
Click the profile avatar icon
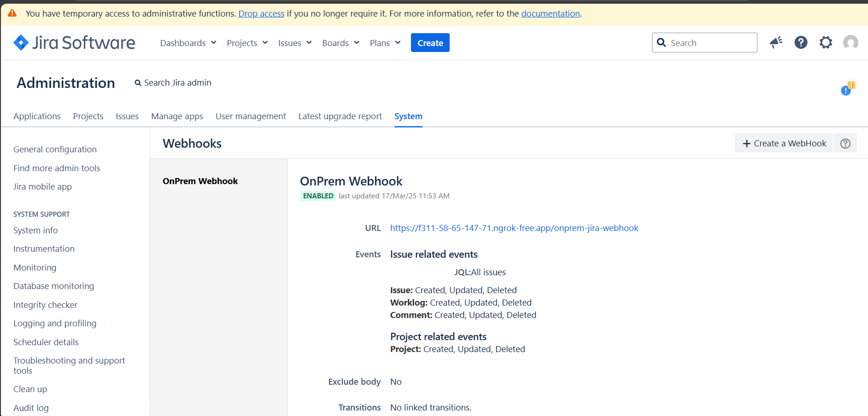click(x=851, y=42)
